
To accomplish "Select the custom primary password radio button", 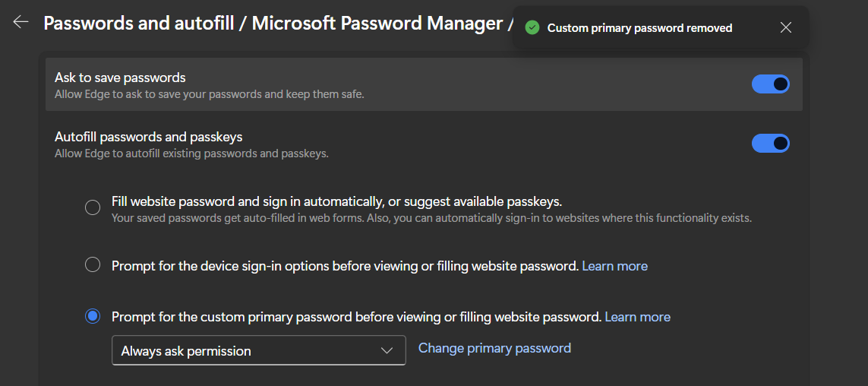I will (93, 316).
